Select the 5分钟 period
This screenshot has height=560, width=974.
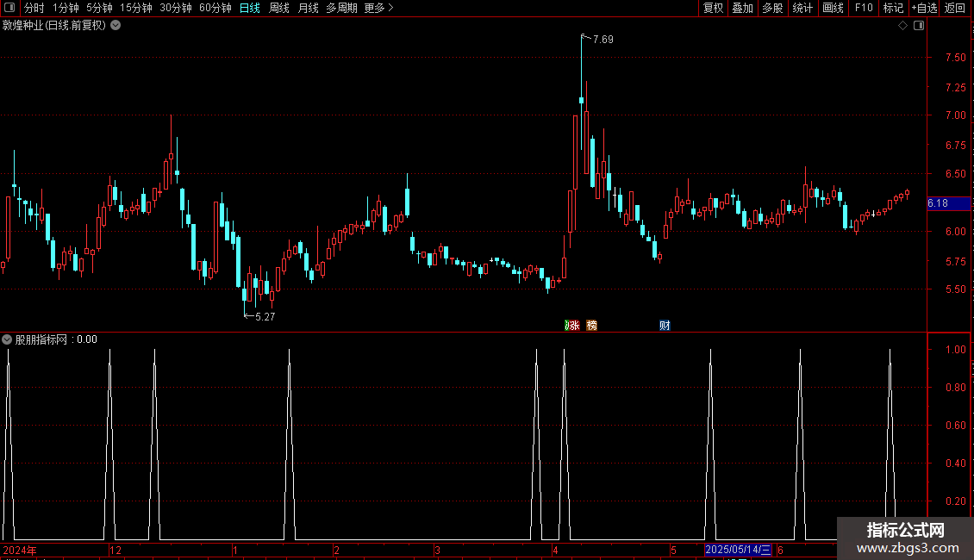99,8
